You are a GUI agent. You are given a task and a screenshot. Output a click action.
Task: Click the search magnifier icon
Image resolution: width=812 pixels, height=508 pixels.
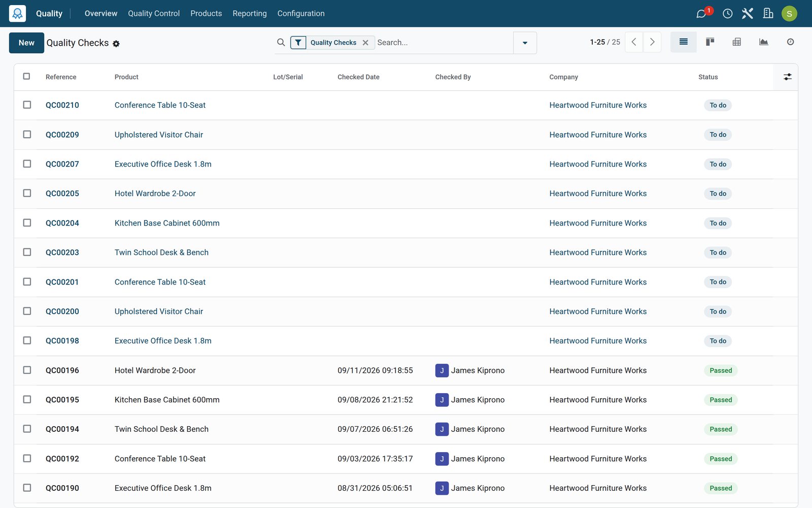tap(281, 43)
